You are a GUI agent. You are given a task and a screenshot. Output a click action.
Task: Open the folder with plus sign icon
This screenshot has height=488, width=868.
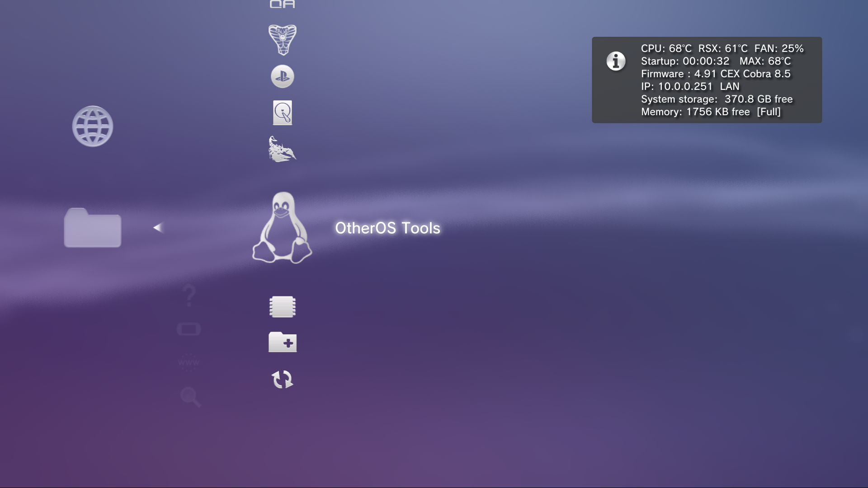pyautogui.click(x=283, y=342)
